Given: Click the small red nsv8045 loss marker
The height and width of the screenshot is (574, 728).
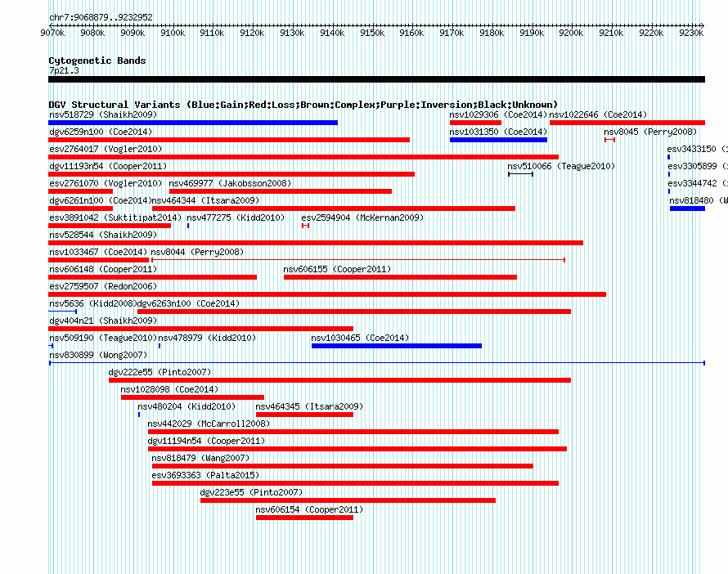Looking at the screenshot, I should 610,140.
